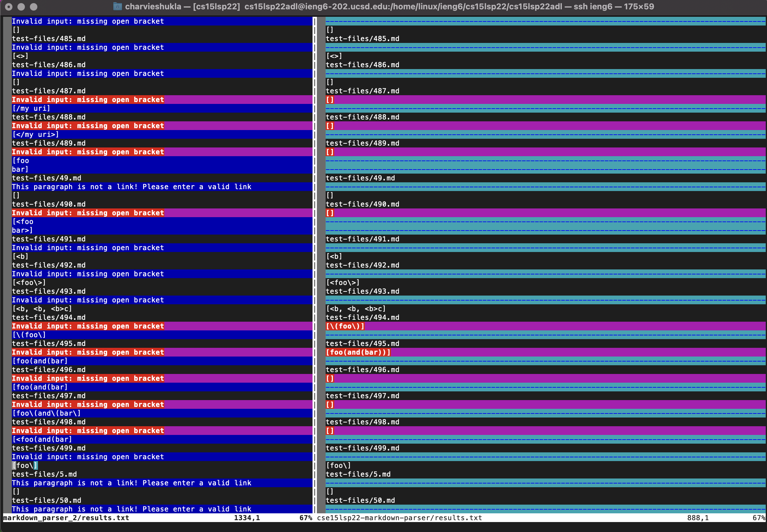This screenshot has width=767, height=532.
Task: Click the left fold column beside test-files/488.md
Action: [x=7, y=117]
